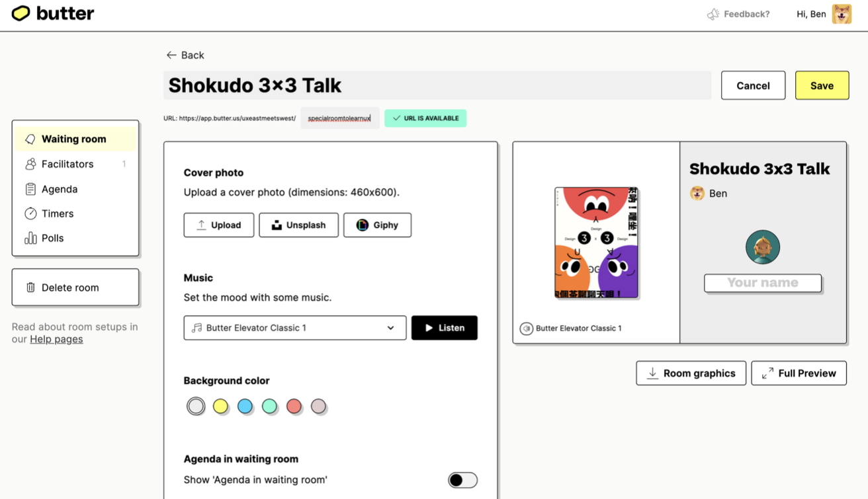Click the play triangle in the Listen button
Screen dimensions: 868x499
tap(429, 328)
